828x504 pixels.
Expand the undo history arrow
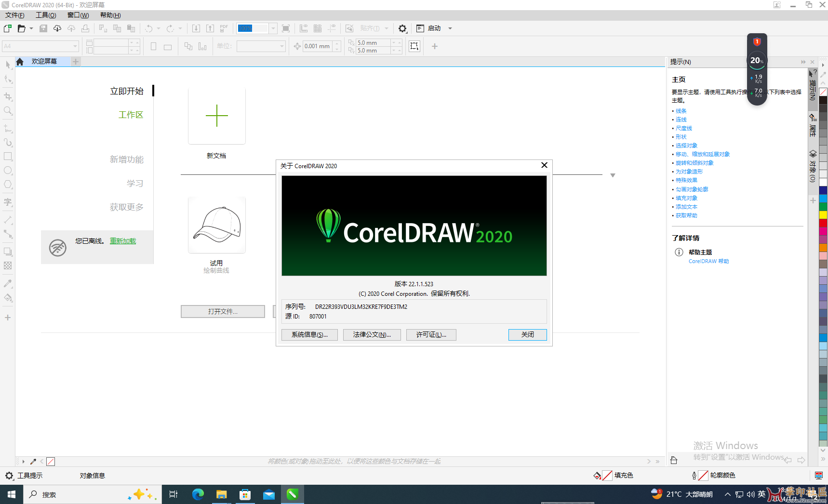click(x=159, y=28)
